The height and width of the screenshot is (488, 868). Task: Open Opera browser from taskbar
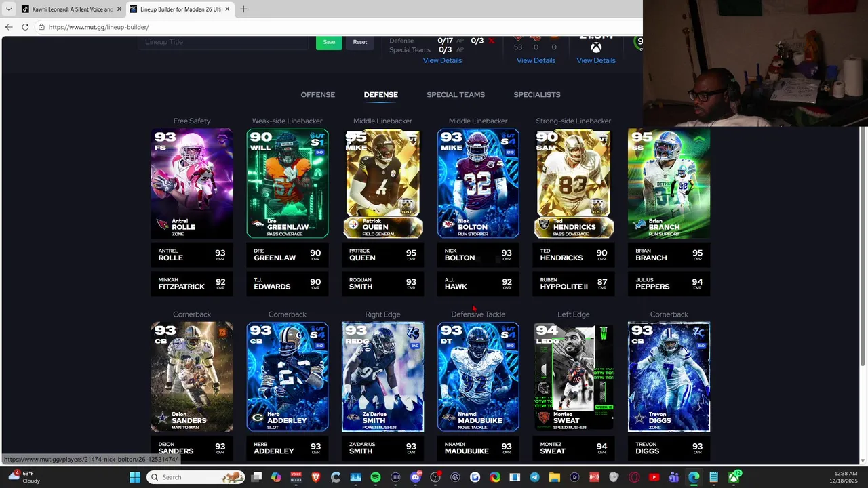click(634, 477)
